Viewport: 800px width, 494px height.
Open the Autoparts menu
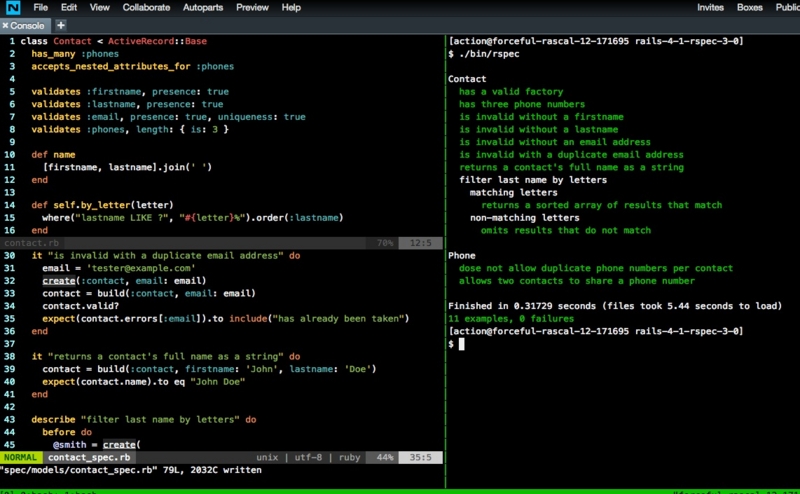(x=203, y=7)
